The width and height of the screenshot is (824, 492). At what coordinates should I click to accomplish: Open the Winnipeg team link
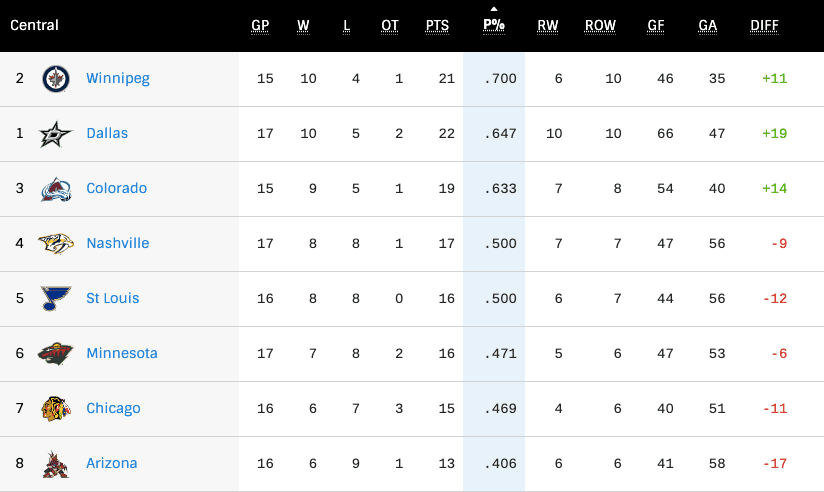pos(118,78)
